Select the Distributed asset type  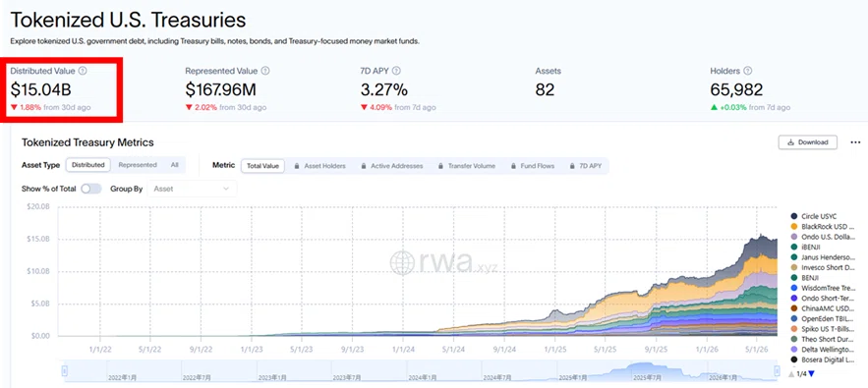(88, 165)
